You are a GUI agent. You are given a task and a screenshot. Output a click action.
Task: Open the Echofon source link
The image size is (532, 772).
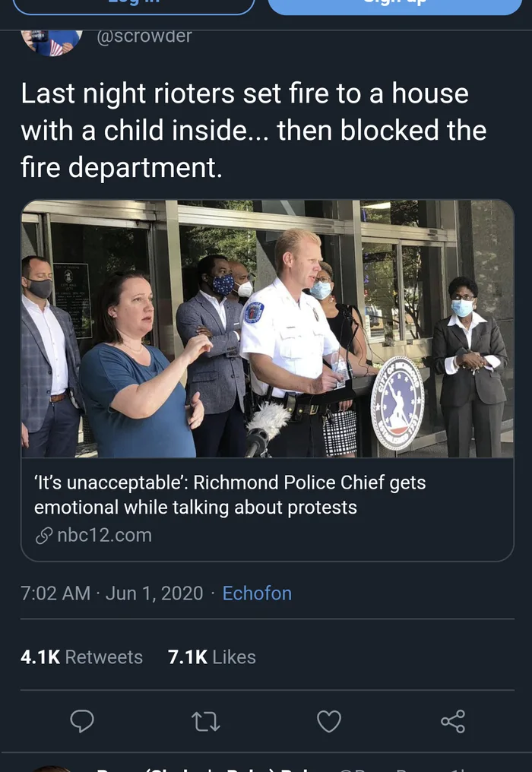[x=257, y=593]
